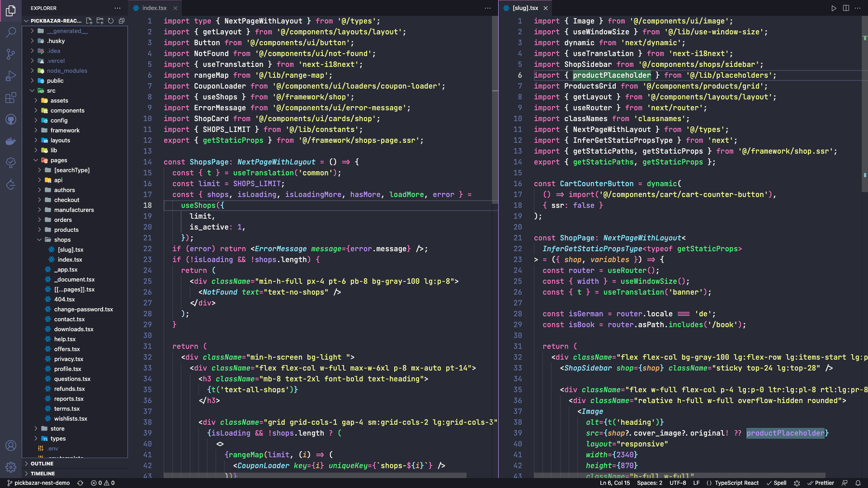Open Run and Debug view
Screen dimensions: 868x488
(x=11, y=76)
